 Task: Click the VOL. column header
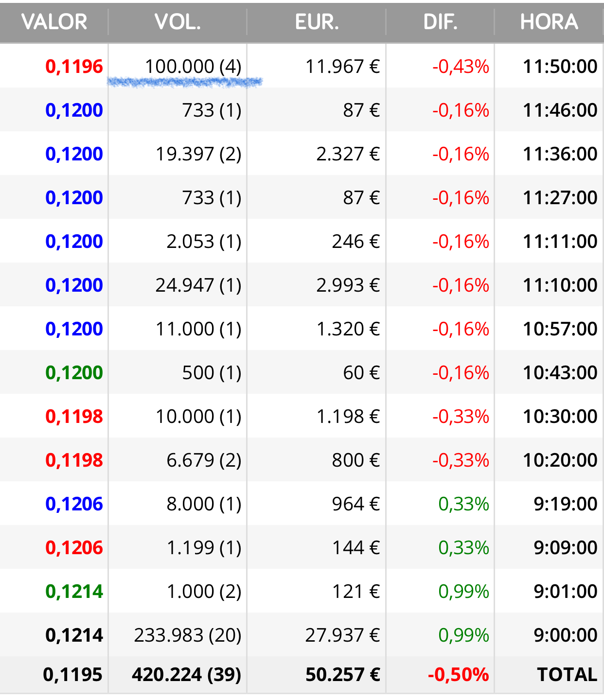click(x=178, y=22)
